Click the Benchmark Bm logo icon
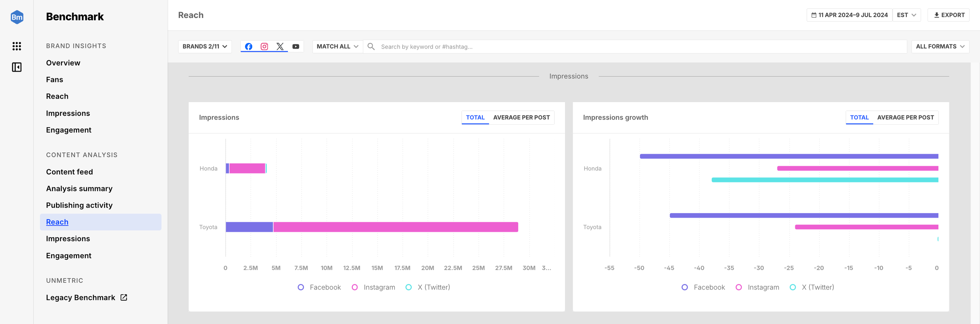 point(17,17)
